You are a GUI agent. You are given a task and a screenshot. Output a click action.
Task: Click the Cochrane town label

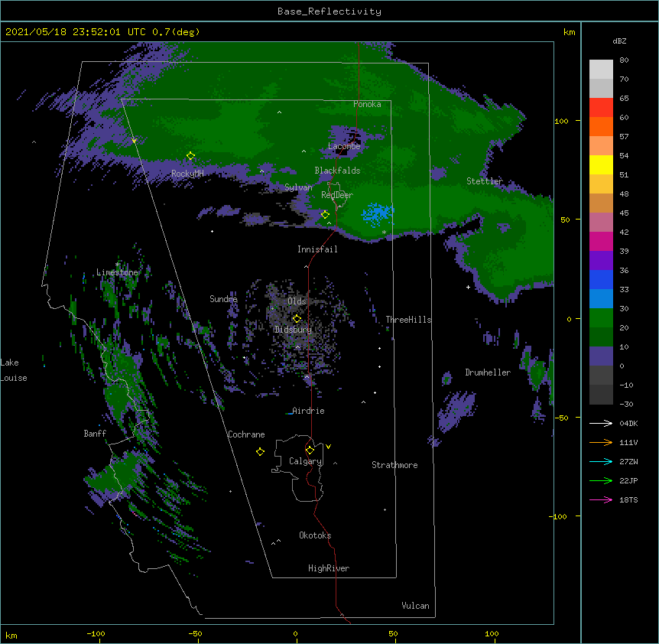[x=246, y=434]
